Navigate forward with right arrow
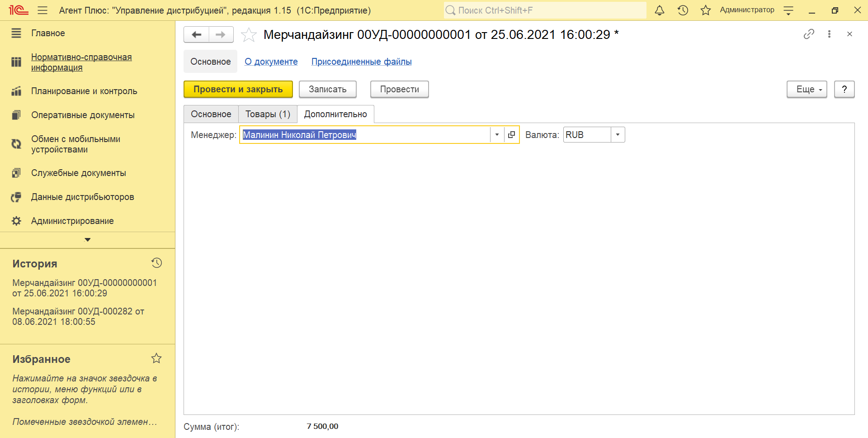Image resolution: width=868 pixels, height=438 pixels. (x=221, y=34)
